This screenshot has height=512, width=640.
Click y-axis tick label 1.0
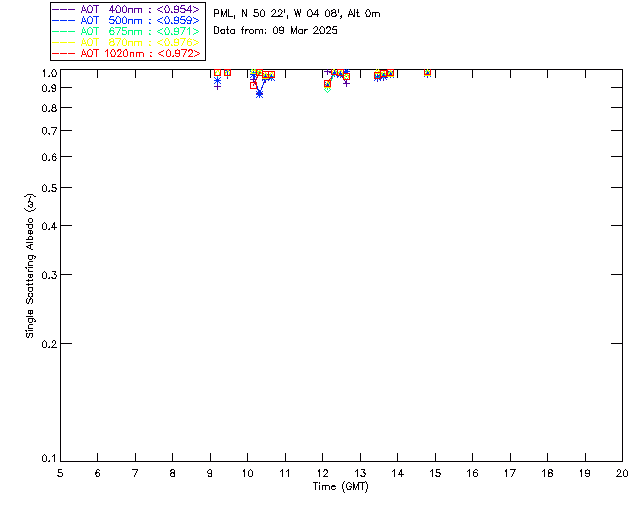[49, 73]
